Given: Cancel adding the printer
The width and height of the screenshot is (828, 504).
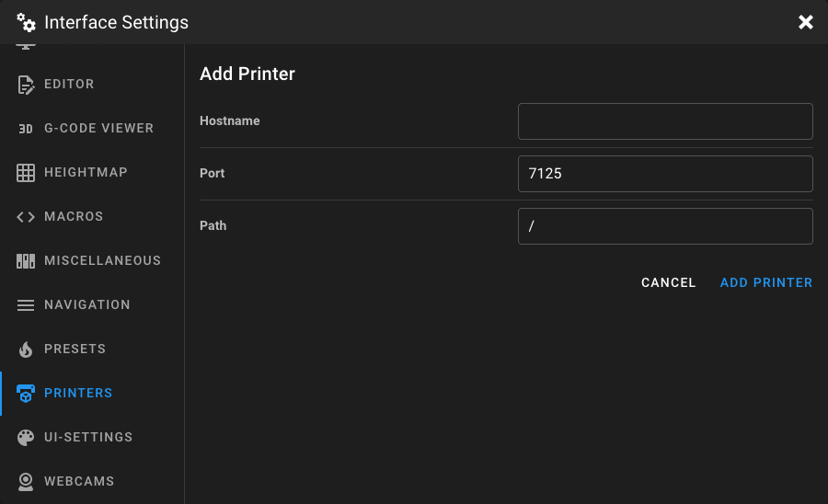Looking at the screenshot, I should click(668, 282).
